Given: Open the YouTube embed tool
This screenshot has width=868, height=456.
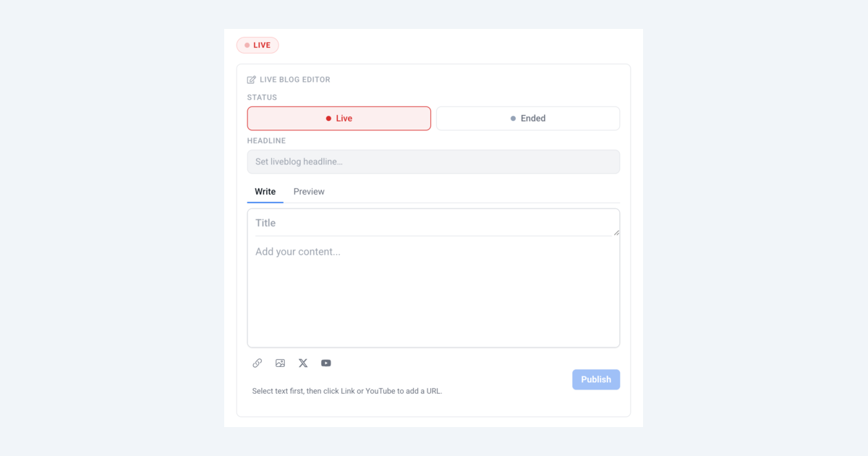Looking at the screenshot, I should 326,363.
